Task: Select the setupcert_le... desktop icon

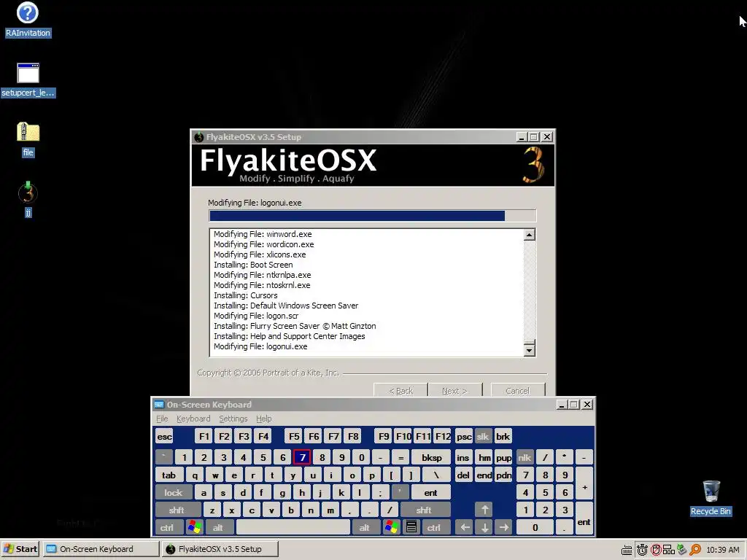Action: [x=28, y=80]
